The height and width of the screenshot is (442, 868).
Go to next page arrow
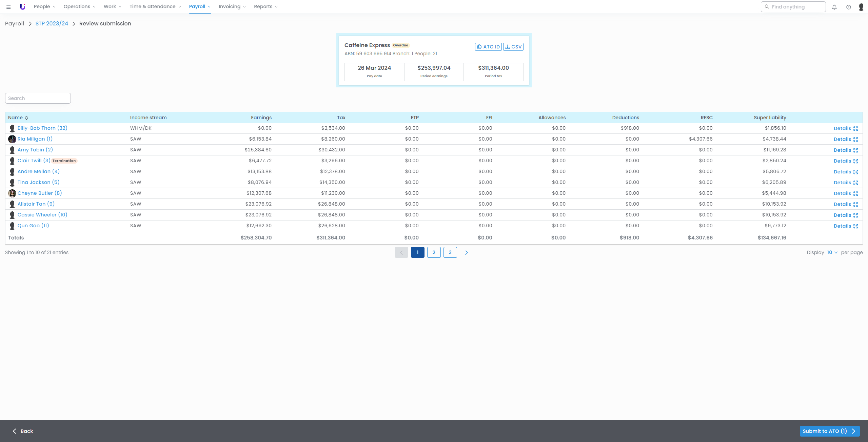466,252
